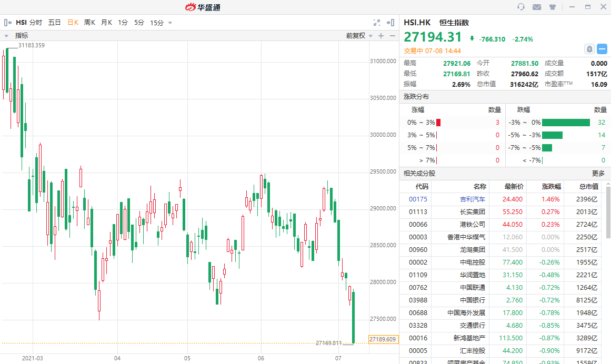This screenshot has height=364, width=611.
Task: Open stock code 00175 link
Action: click(418, 199)
